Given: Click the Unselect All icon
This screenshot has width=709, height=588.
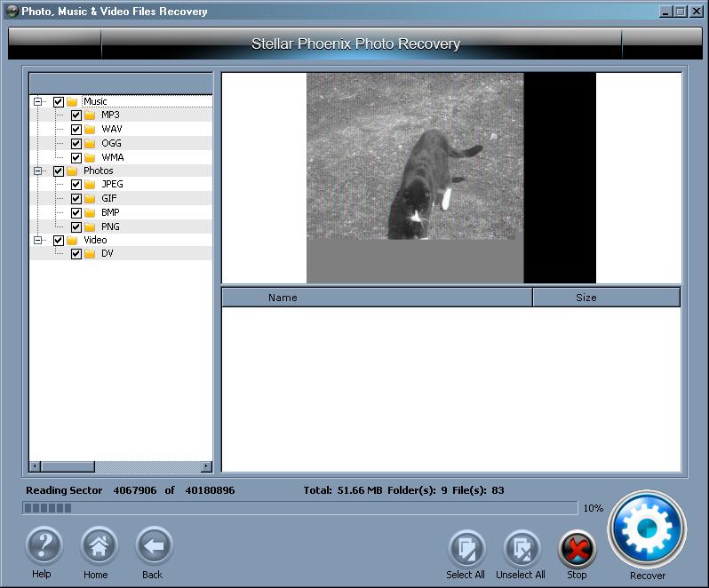Looking at the screenshot, I should [521, 549].
